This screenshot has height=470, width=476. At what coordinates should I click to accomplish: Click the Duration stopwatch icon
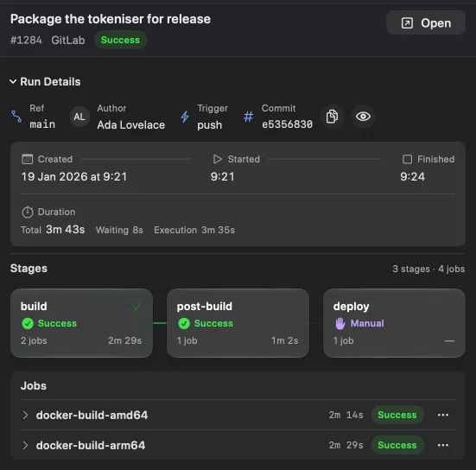tap(28, 212)
